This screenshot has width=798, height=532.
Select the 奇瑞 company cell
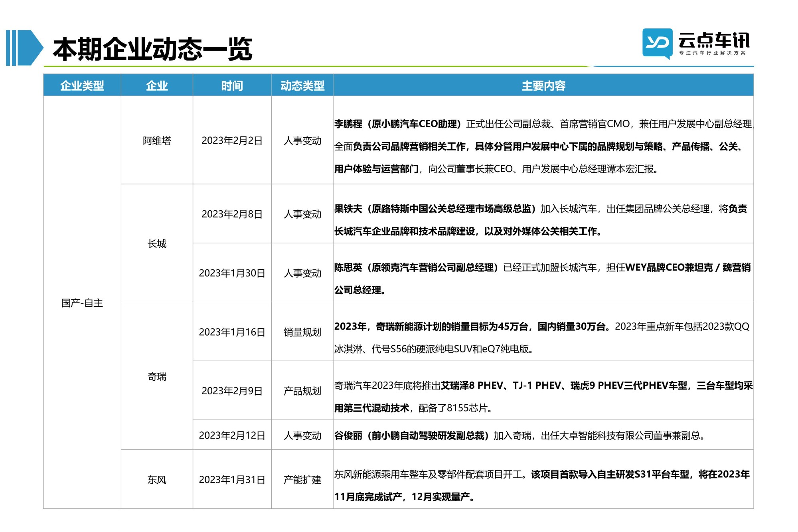(x=157, y=376)
